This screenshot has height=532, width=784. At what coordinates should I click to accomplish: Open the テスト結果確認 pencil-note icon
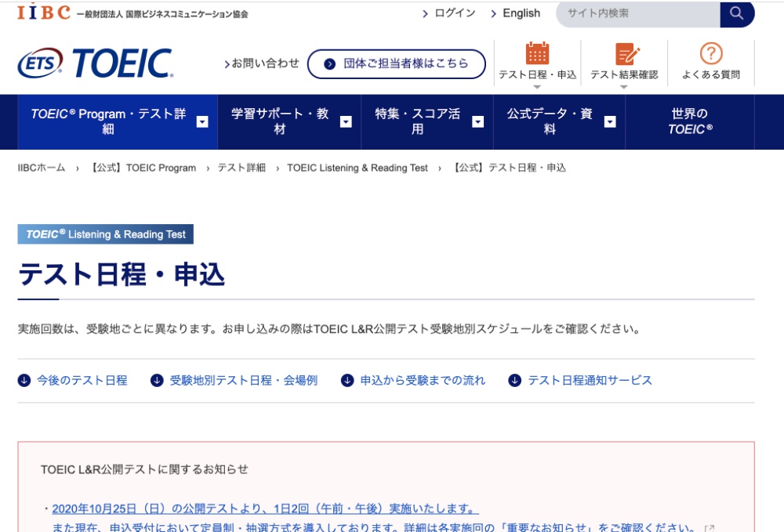coord(627,53)
